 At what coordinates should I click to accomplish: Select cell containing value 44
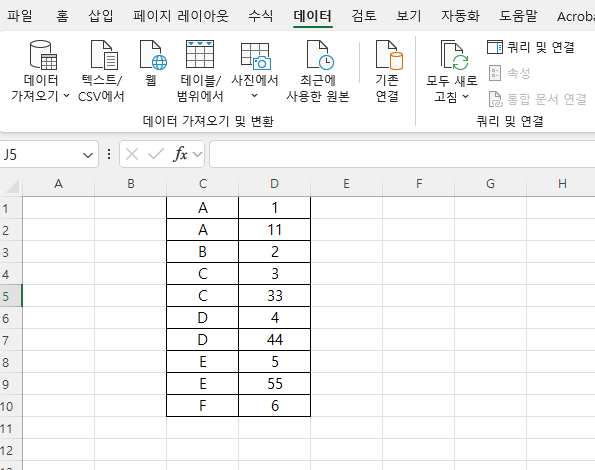(274, 340)
